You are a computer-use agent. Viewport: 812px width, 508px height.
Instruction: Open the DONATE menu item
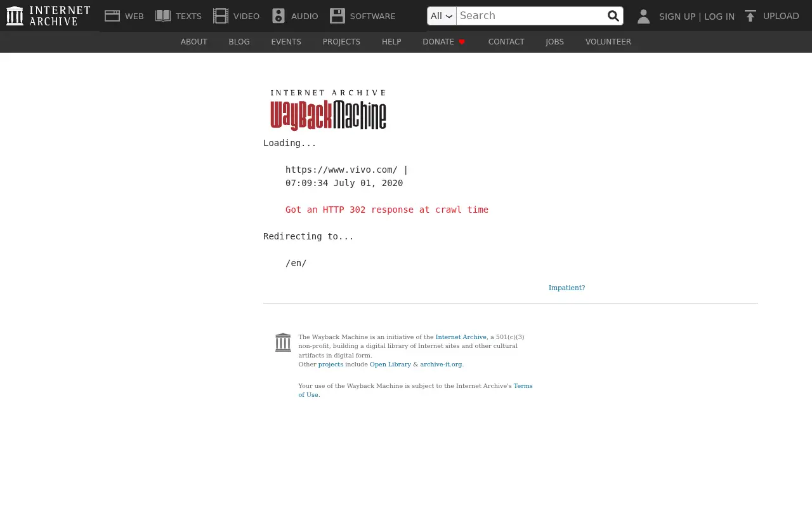pyautogui.click(x=438, y=42)
